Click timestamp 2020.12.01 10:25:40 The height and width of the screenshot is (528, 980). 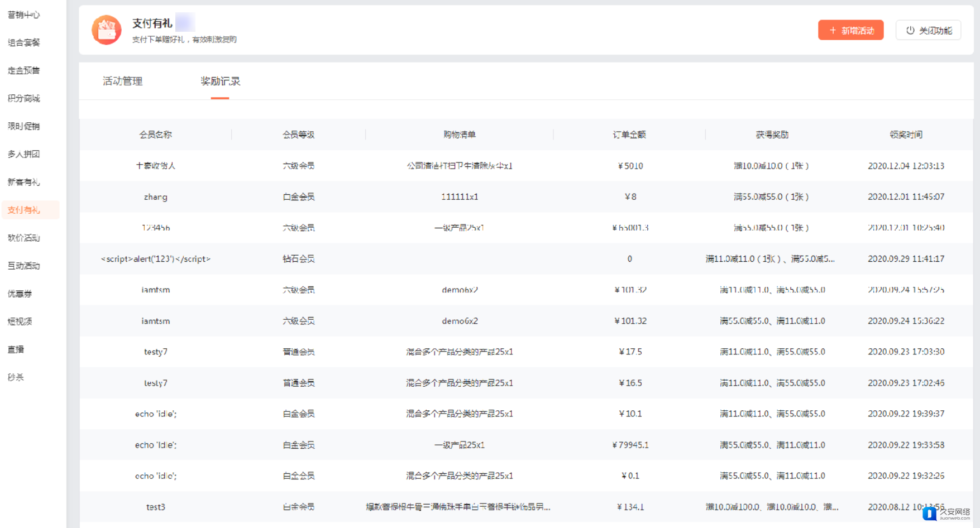point(906,228)
